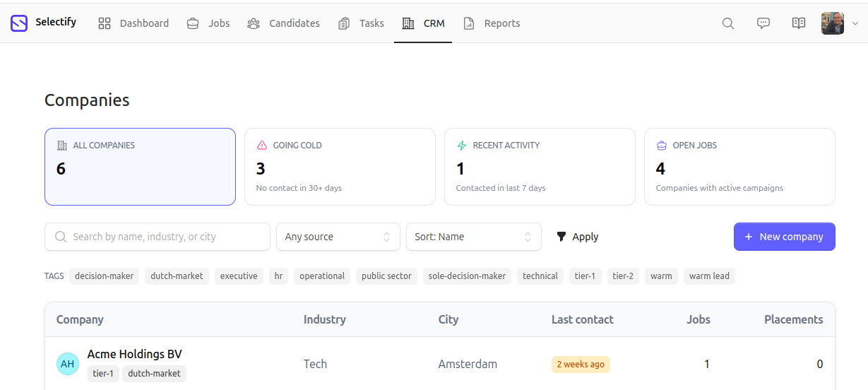Click the Amsterdam city cell
Viewport: 868px width, 390px height.
click(468, 365)
